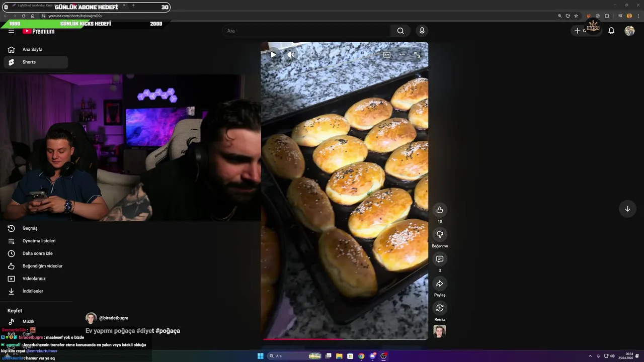Viewport: 644px width, 362px height.
Task: Open the YouTube hamburger guide menu
Action: click(x=11, y=31)
